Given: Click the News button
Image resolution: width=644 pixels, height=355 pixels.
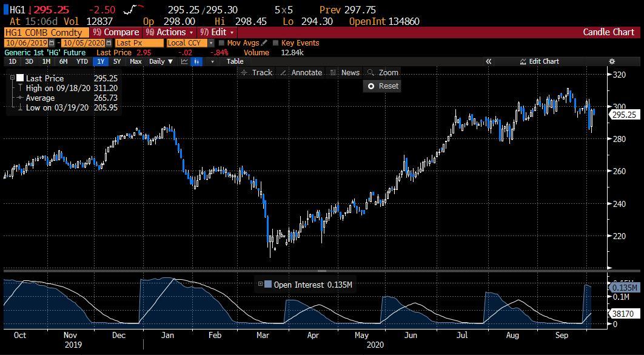Looking at the screenshot, I should click(345, 73).
